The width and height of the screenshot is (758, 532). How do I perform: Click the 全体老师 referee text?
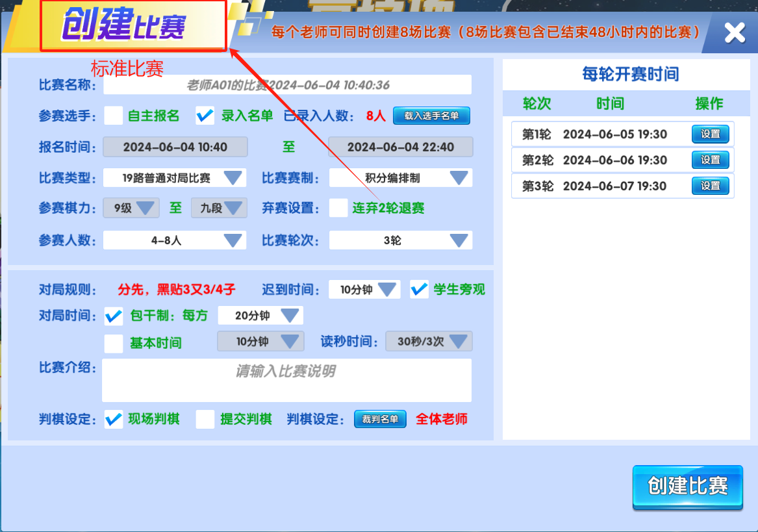442,420
